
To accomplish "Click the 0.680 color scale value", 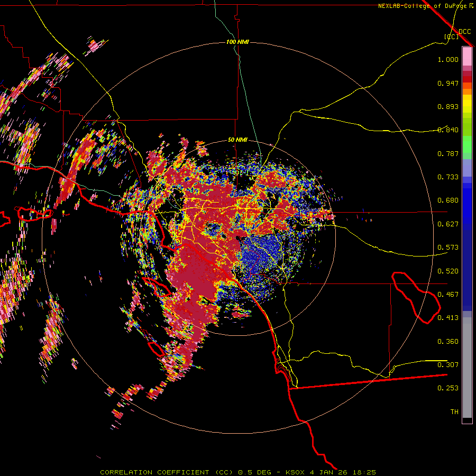I will coord(448,200).
